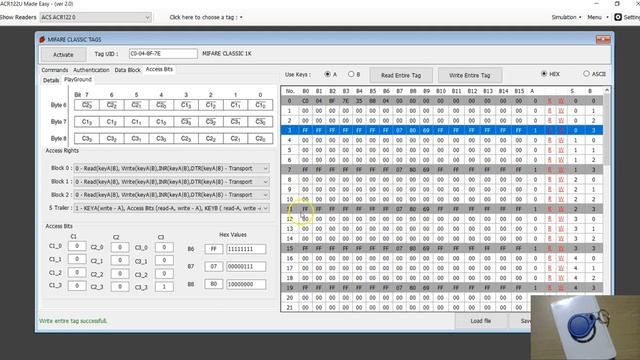This screenshot has width=640, height=360.
Task: Click the W link in block row 13
Action: [561, 229]
